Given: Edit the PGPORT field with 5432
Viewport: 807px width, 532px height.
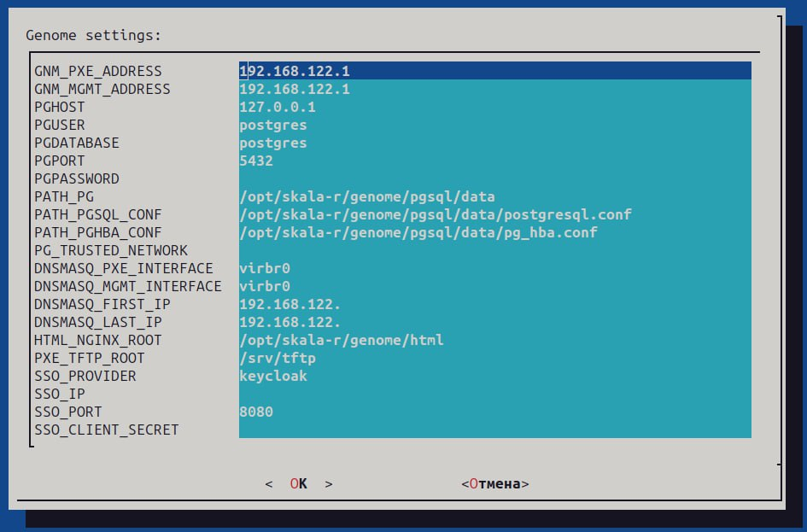Looking at the screenshot, I should [494, 161].
